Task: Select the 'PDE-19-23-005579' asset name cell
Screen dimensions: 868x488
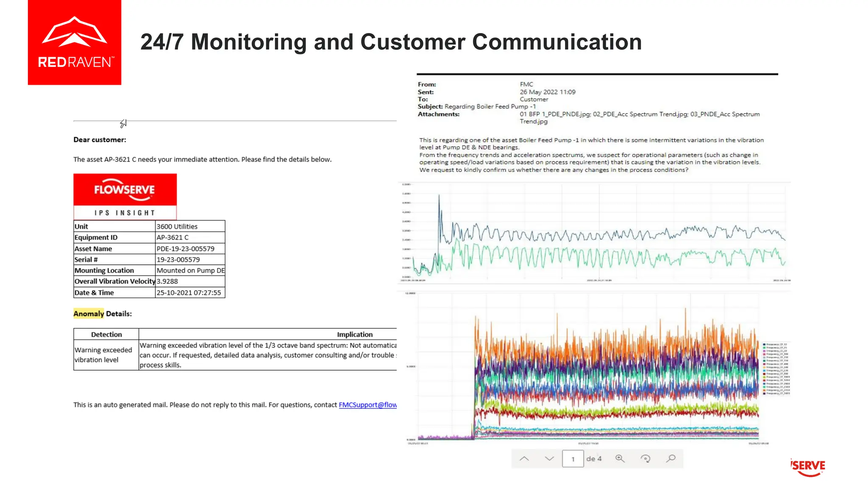Action: (x=190, y=249)
